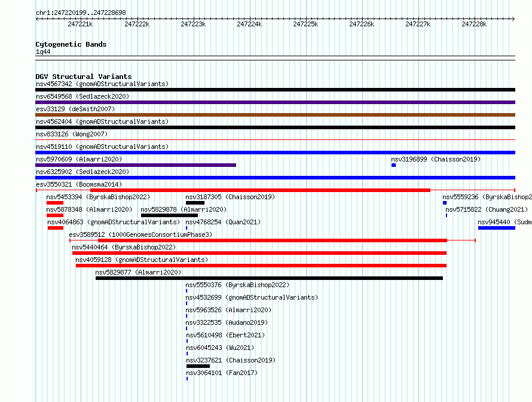Click the nsv833126 Wong2007 label
The width and height of the screenshot is (532, 402).
click(72, 134)
